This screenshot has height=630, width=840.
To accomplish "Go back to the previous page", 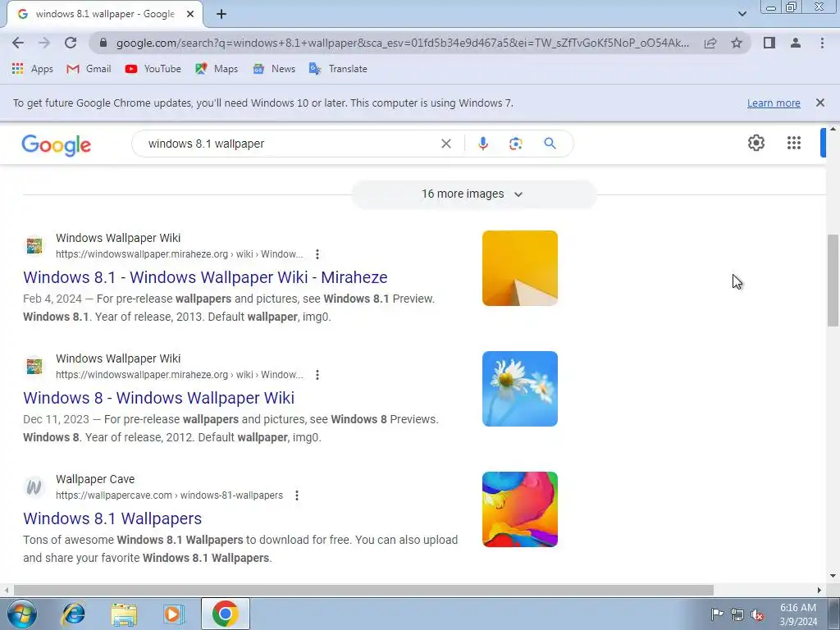I will [x=18, y=43].
